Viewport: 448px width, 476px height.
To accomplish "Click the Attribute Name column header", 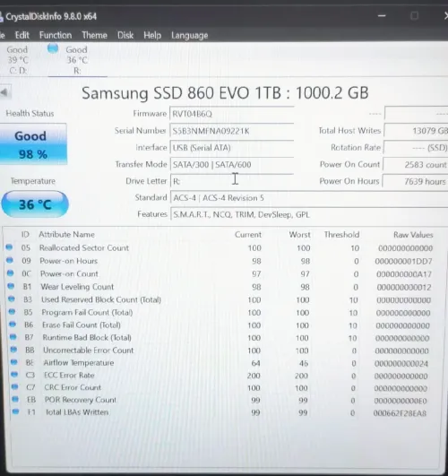I will [66, 234].
